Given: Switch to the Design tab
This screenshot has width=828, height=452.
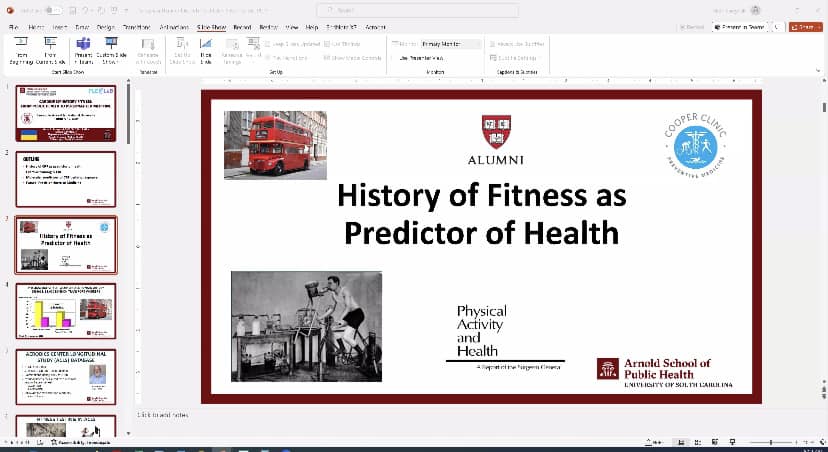Looking at the screenshot, I should pyautogui.click(x=106, y=26).
